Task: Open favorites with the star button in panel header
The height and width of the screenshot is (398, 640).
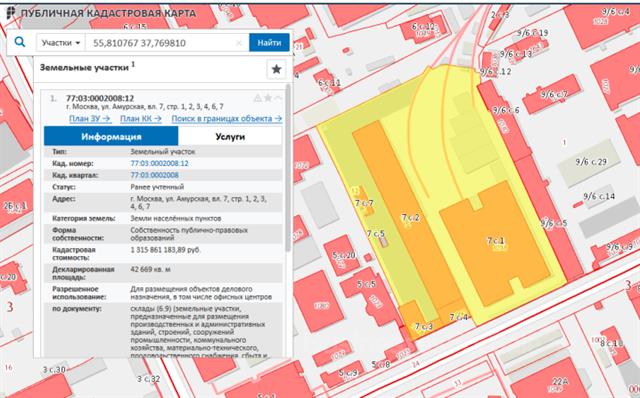Action: point(276,69)
